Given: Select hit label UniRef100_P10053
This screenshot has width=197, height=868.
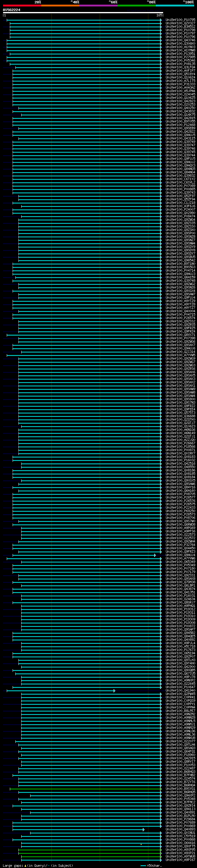Looking at the screenshot, I should click(x=180, y=765).
